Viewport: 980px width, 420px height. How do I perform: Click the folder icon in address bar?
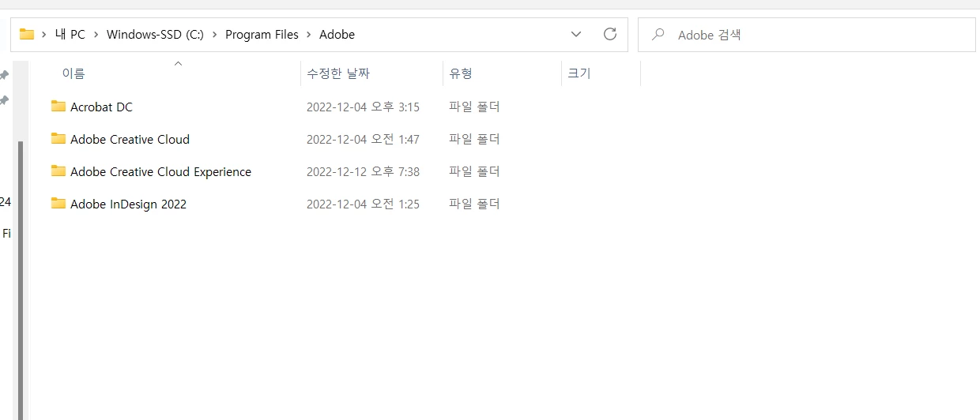[x=27, y=34]
